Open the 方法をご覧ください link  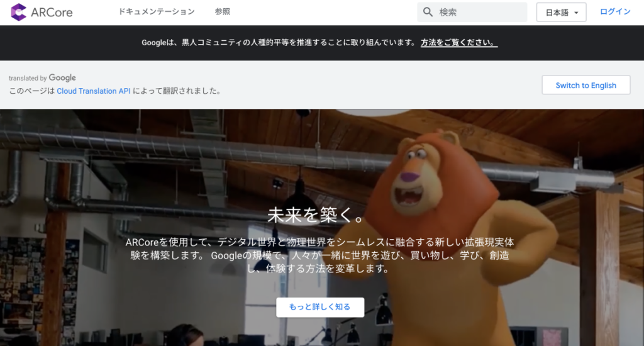458,42
